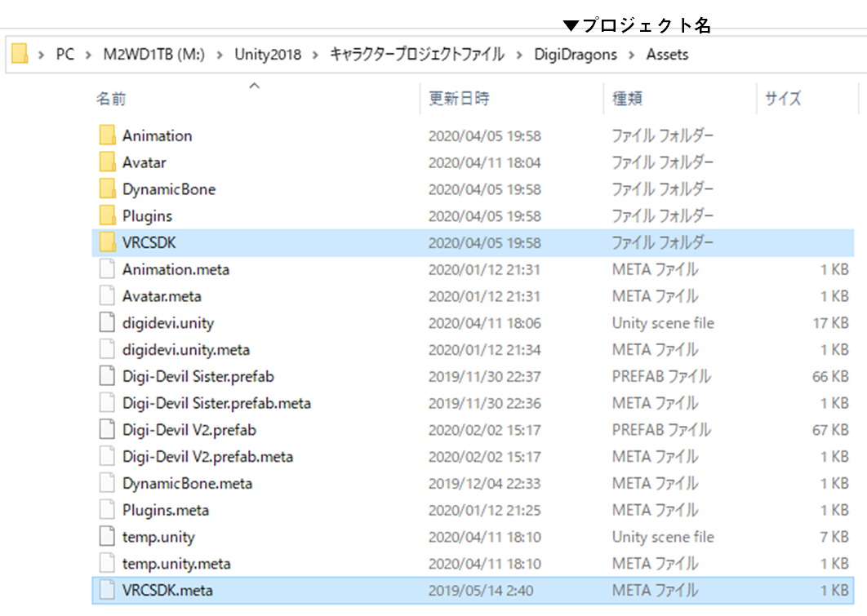The height and width of the screenshot is (616, 867).
Task: Sort by 更新日時 column header
Action: point(459,99)
